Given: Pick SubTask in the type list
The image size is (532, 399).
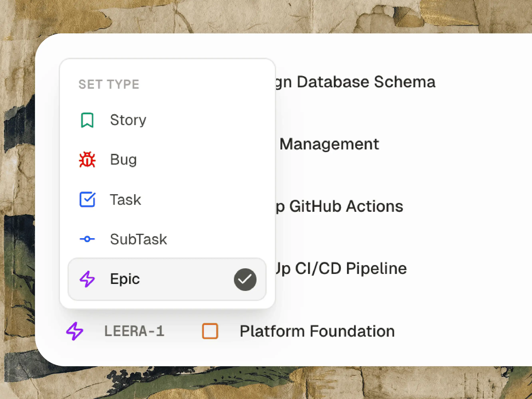Looking at the screenshot, I should (138, 239).
